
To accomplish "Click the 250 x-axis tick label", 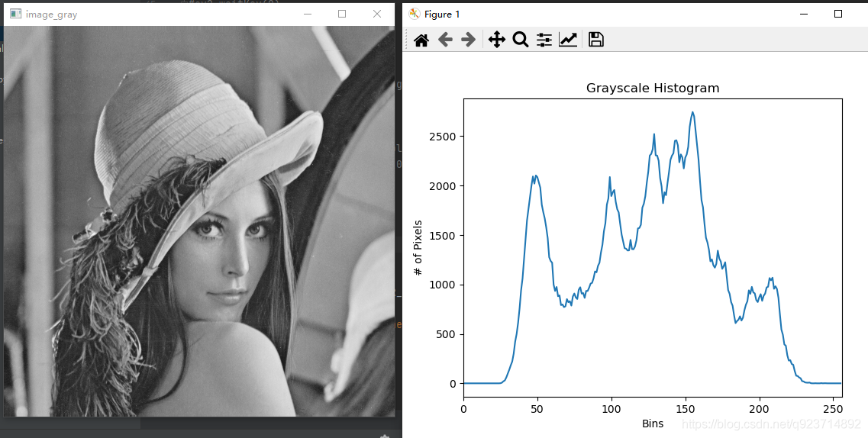I will tap(834, 409).
